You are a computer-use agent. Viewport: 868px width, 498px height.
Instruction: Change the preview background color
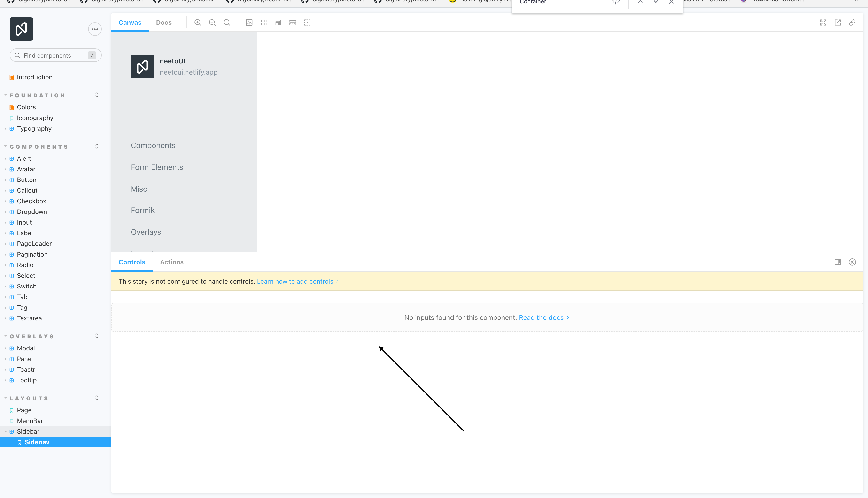coord(249,22)
